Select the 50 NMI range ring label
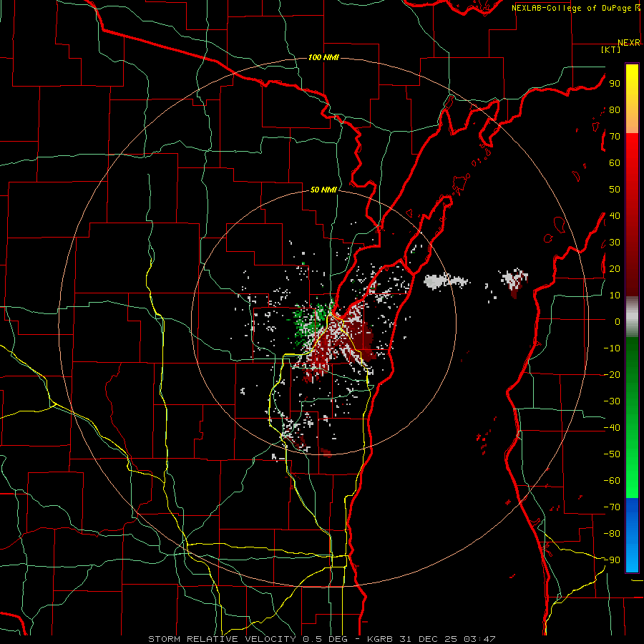This screenshot has height=644, width=644. (323, 190)
